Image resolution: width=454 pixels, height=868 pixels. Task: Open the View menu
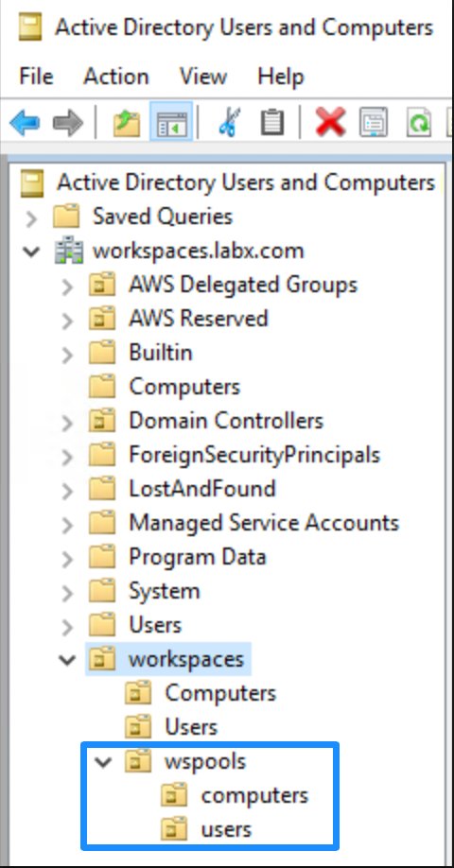point(203,76)
